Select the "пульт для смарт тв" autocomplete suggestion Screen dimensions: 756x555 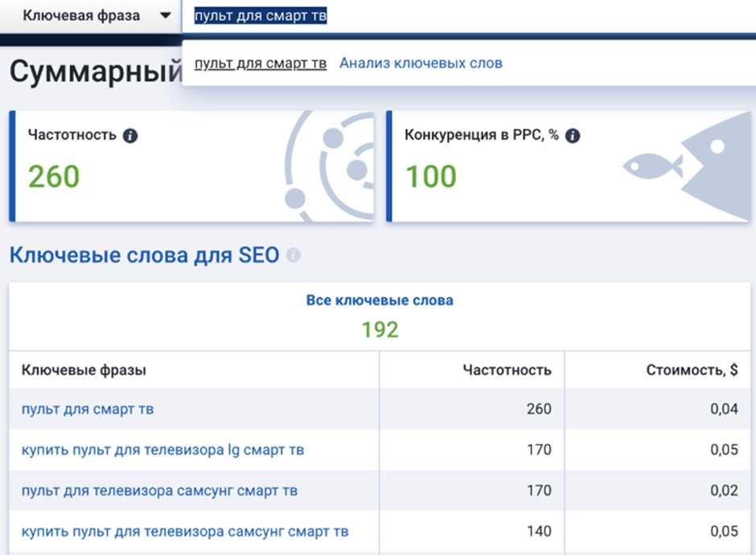261,63
